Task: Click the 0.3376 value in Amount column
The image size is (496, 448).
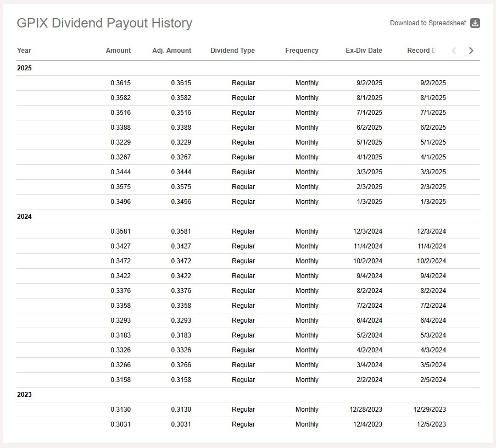Action: (120, 291)
